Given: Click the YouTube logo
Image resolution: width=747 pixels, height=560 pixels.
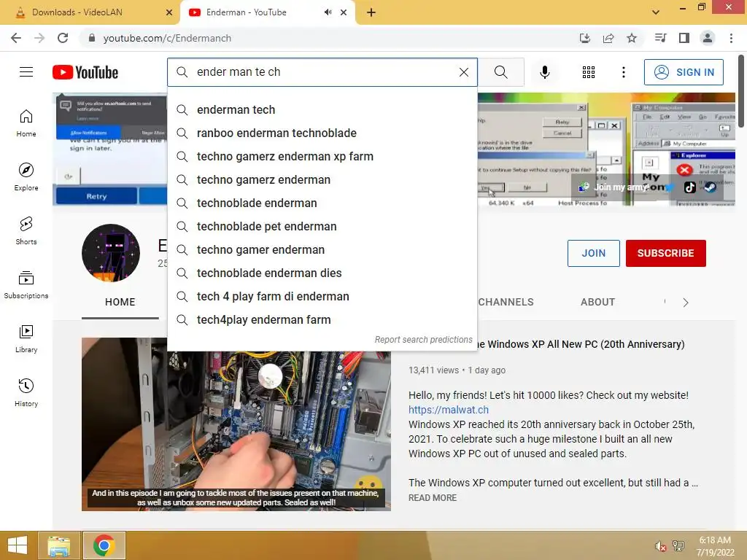Looking at the screenshot, I should 85,72.
